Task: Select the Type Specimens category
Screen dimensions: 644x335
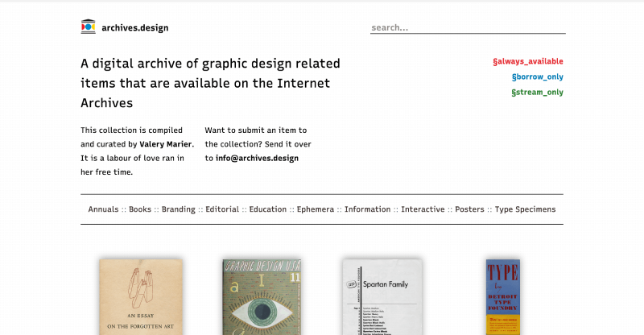Action: [525, 209]
